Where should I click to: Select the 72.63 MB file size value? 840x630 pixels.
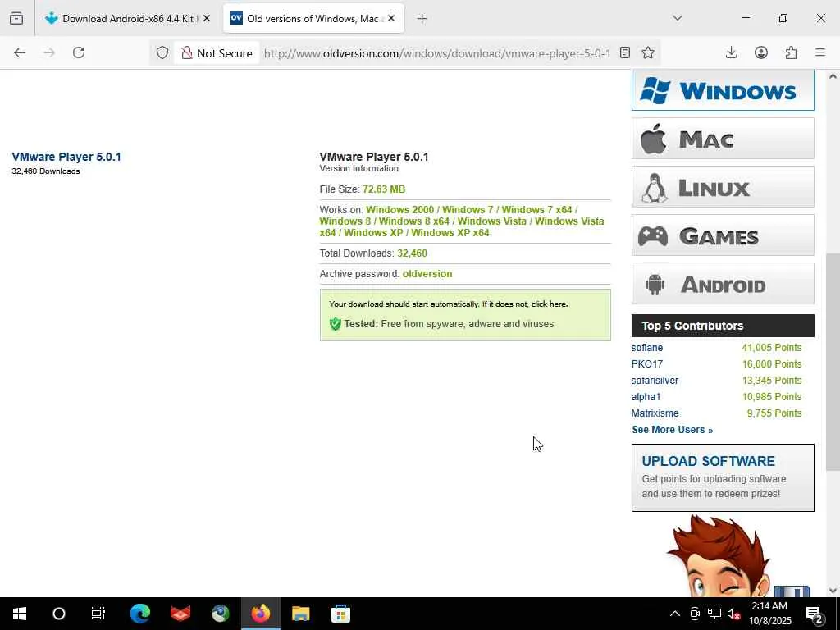tap(384, 189)
